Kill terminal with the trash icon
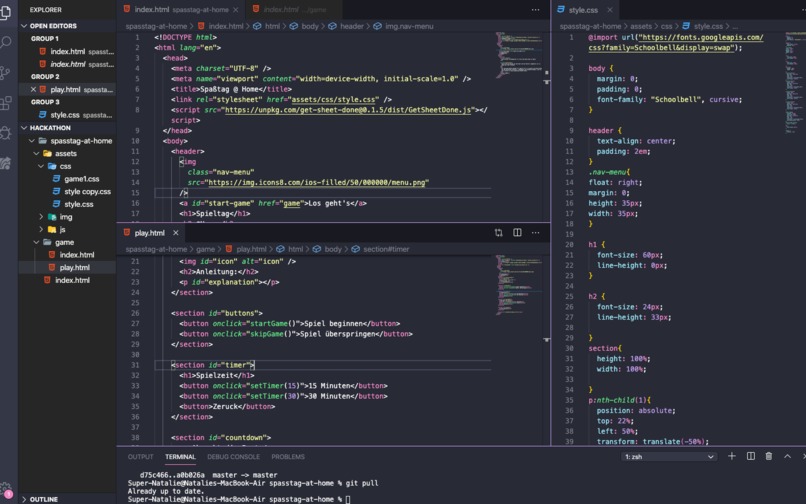This screenshot has height=504, width=806. click(768, 456)
